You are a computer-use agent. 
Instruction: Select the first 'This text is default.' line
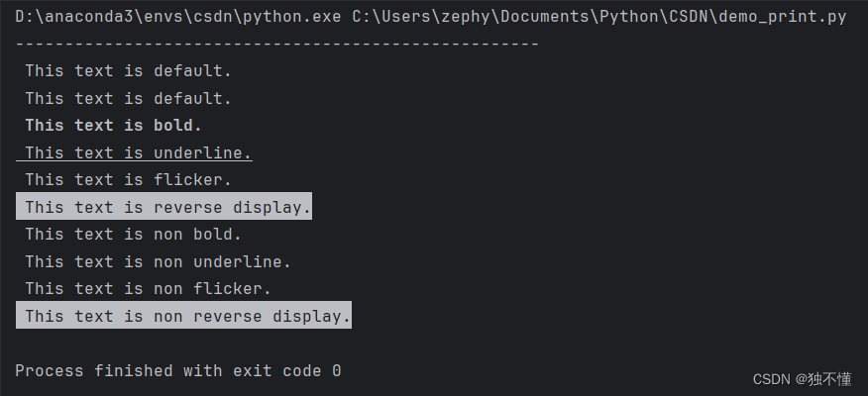[128, 71]
